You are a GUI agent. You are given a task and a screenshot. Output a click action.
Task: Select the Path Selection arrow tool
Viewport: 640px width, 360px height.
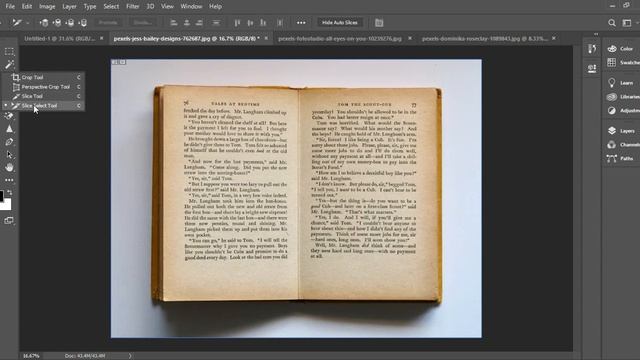[9, 155]
